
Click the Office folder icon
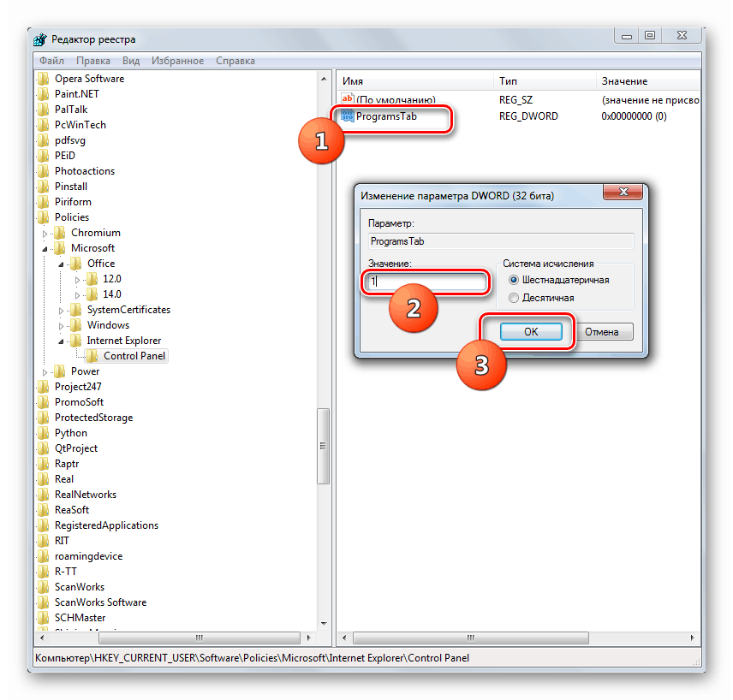(75, 264)
